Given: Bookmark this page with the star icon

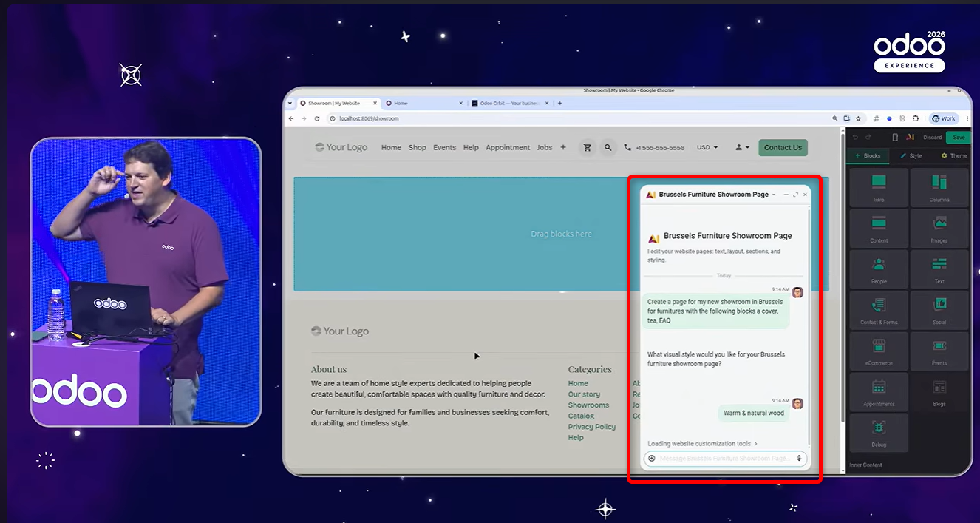Looking at the screenshot, I should [858, 118].
